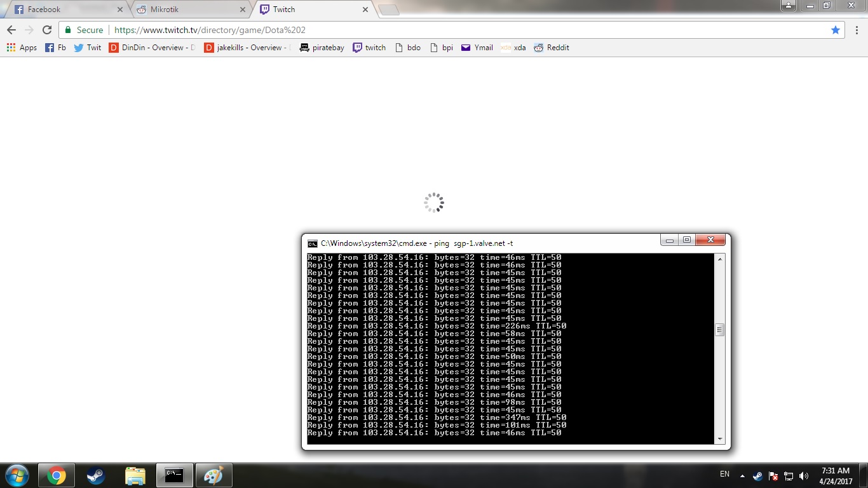Image resolution: width=868 pixels, height=488 pixels.
Task: Open the network connection tray icon
Action: tap(789, 476)
